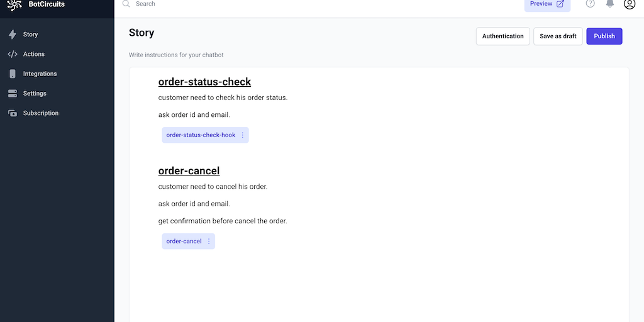Open the Integrations menu item
Viewport: 644px width, 322px height.
pos(40,74)
